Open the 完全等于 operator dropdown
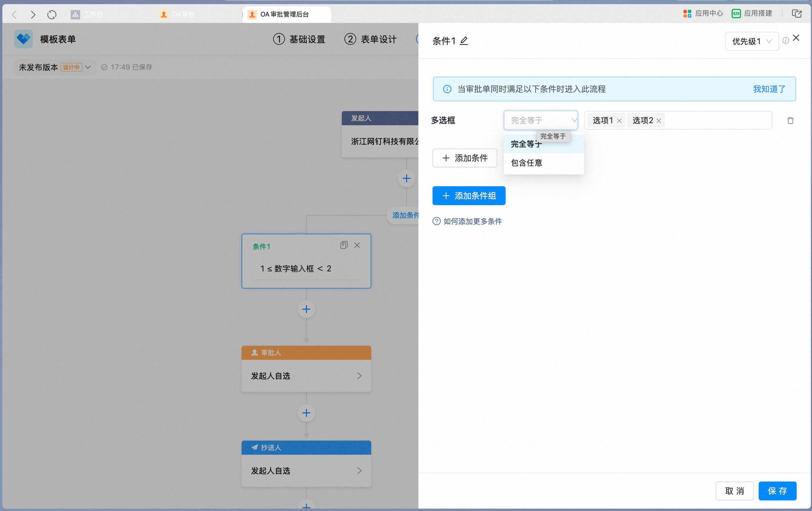The image size is (812, 511). (541, 121)
